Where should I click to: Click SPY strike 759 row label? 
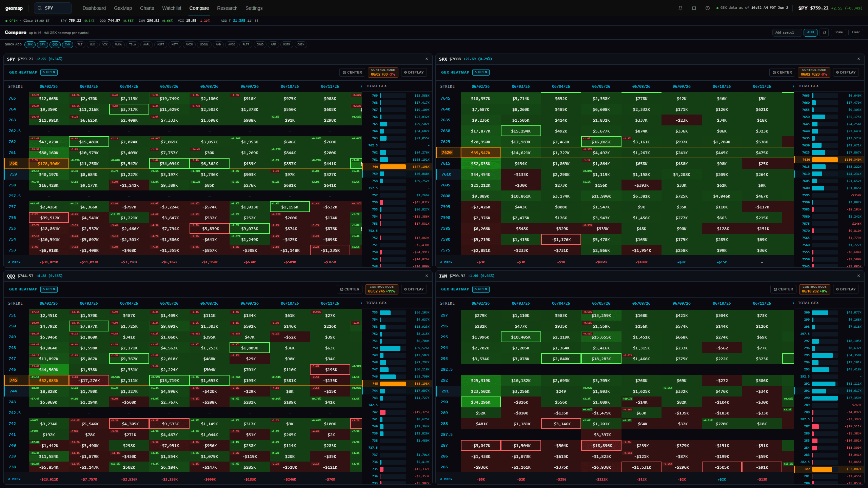click(13, 174)
